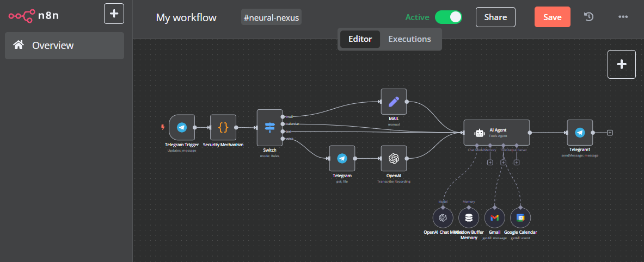Click the "Transcribe Recording" subtitle
Viewport: 644px width, 262px height.
point(394,181)
